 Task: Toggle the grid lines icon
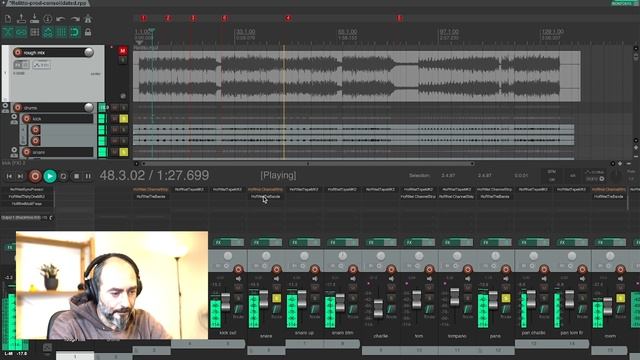61,32
